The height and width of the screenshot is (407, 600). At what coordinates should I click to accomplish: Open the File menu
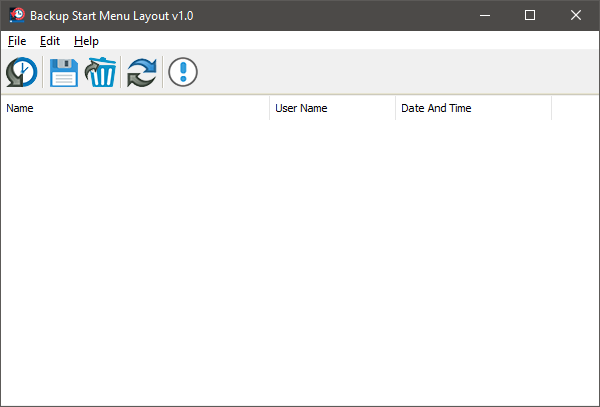click(x=16, y=41)
